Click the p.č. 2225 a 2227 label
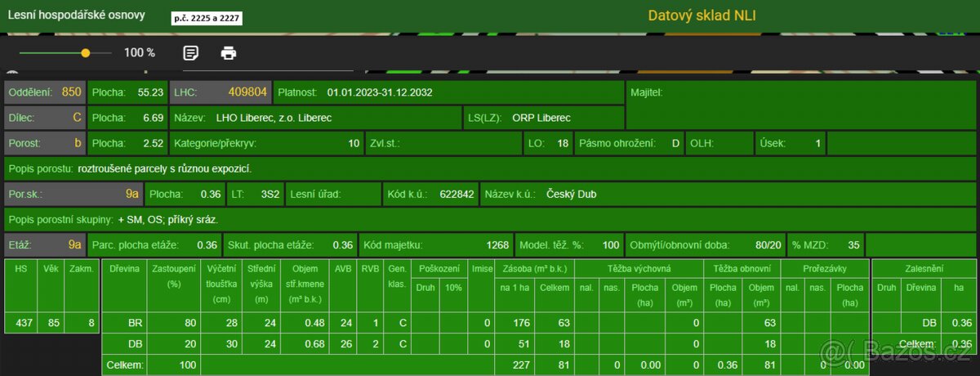The width and height of the screenshot is (980, 376). pos(207,18)
